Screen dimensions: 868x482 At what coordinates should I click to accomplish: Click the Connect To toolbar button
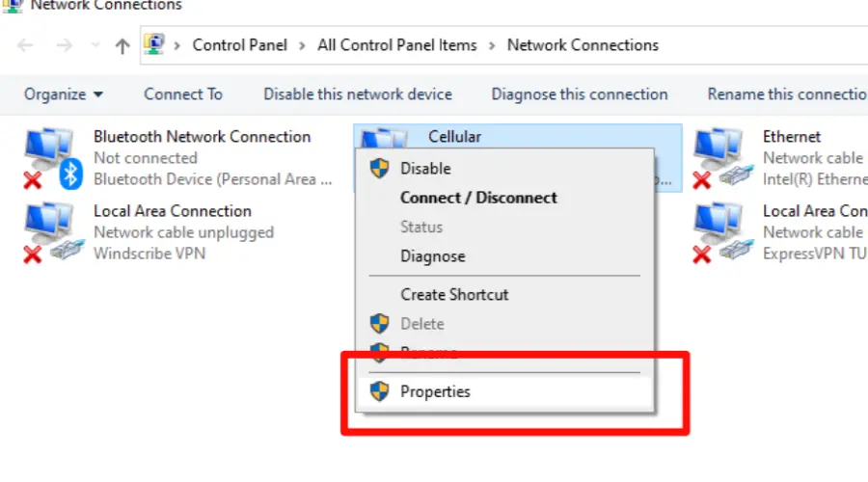[183, 94]
